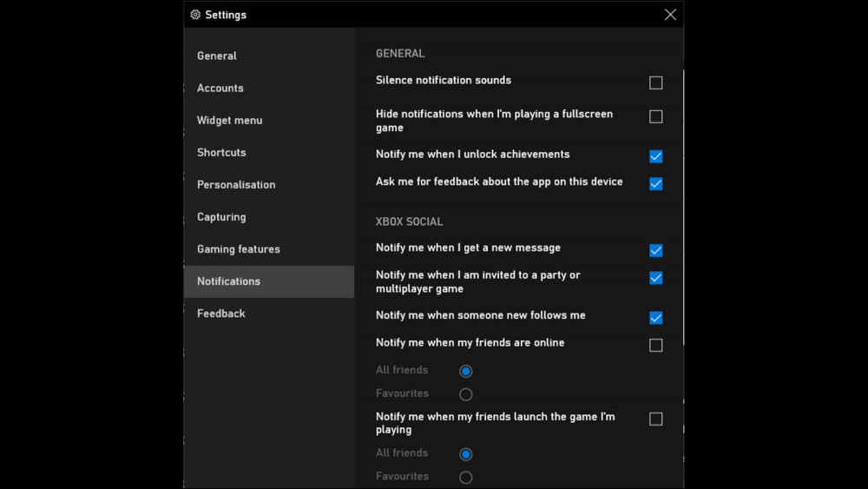Open the General settings section
The height and width of the screenshot is (489, 868).
point(269,56)
